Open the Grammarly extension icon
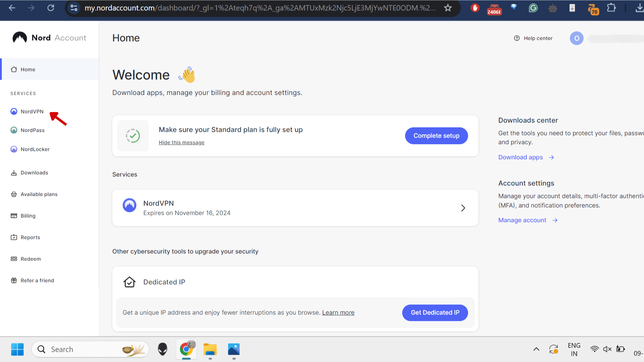 (x=533, y=8)
